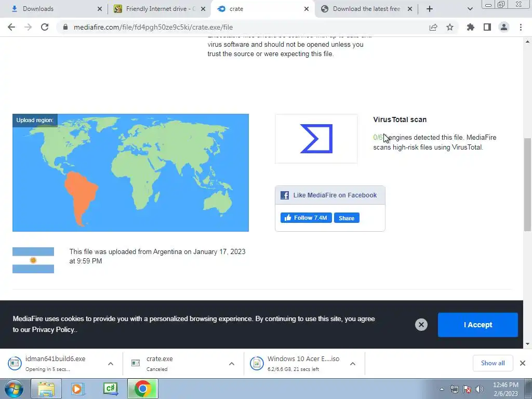Expand options for idman641build6.exe download
Viewport: 532px width, 399px height.
[111, 364]
